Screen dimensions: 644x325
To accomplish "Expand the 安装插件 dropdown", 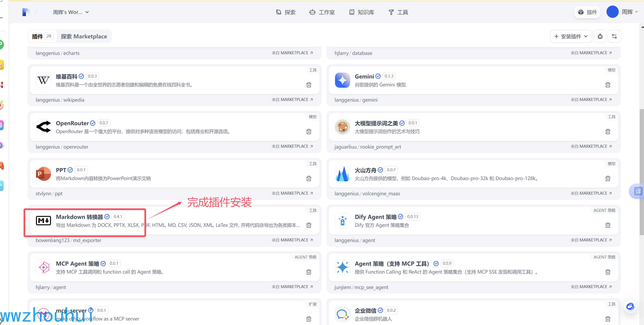I will pos(571,36).
